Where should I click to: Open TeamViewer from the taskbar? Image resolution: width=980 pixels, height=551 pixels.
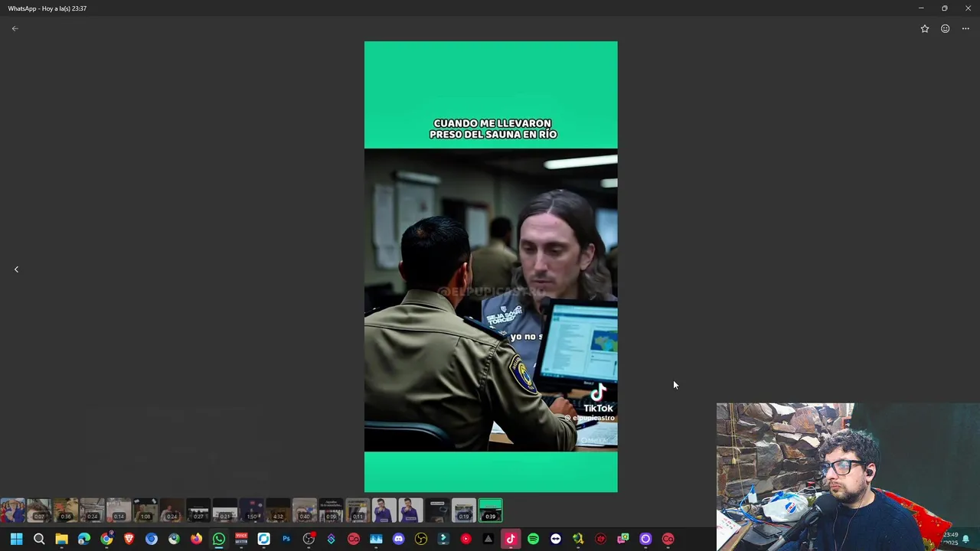point(556,539)
